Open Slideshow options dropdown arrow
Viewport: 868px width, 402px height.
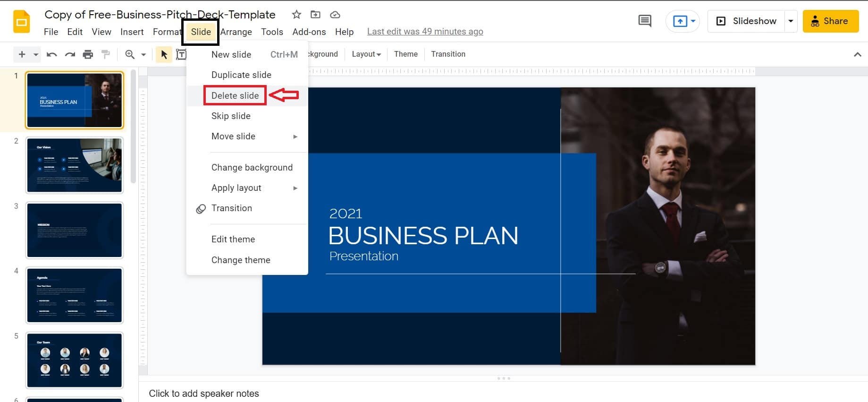tap(791, 21)
